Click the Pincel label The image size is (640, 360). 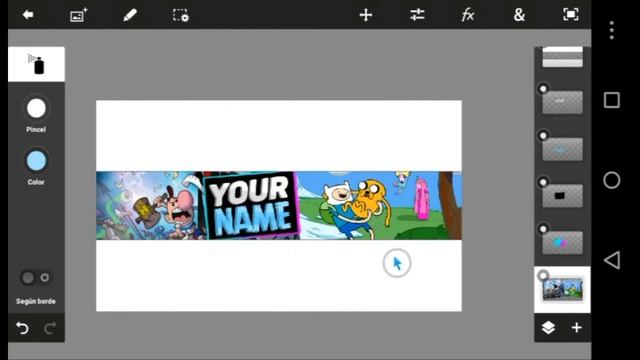pos(36,130)
